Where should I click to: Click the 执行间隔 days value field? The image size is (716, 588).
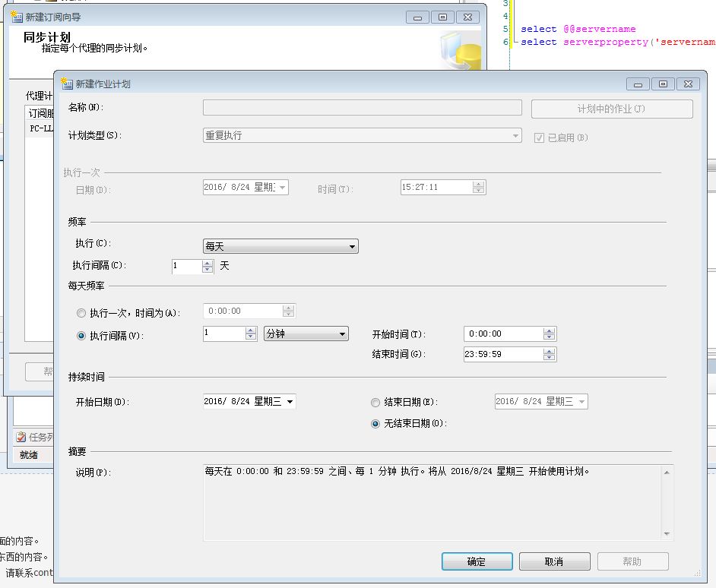tap(187, 266)
